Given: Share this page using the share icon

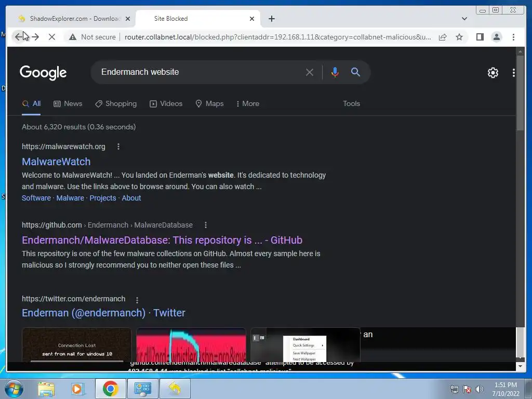Looking at the screenshot, I should pyautogui.click(x=443, y=37).
